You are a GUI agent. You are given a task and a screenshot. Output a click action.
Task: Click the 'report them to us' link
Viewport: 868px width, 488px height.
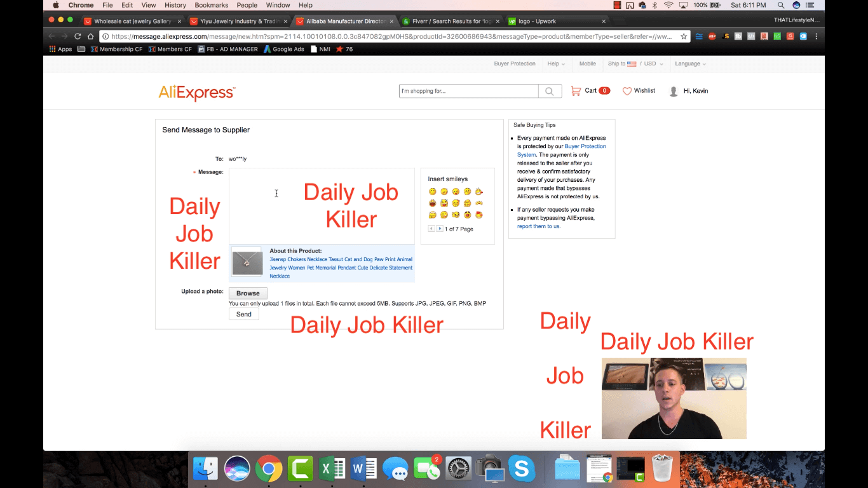pos(539,226)
